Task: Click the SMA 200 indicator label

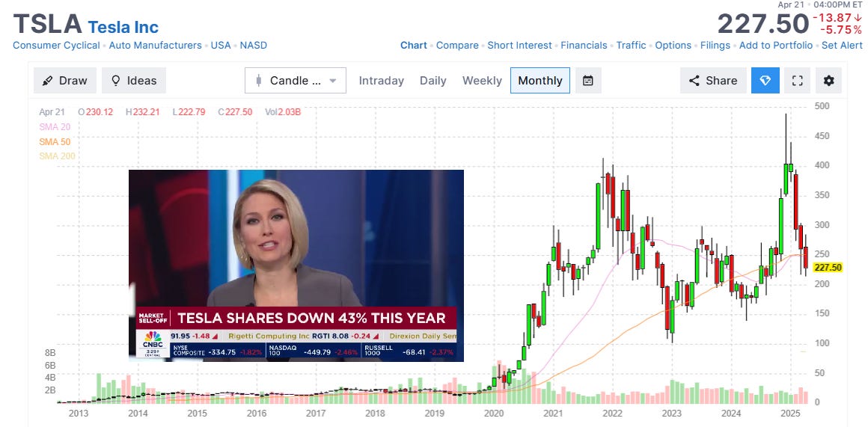Action: (57, 156)
